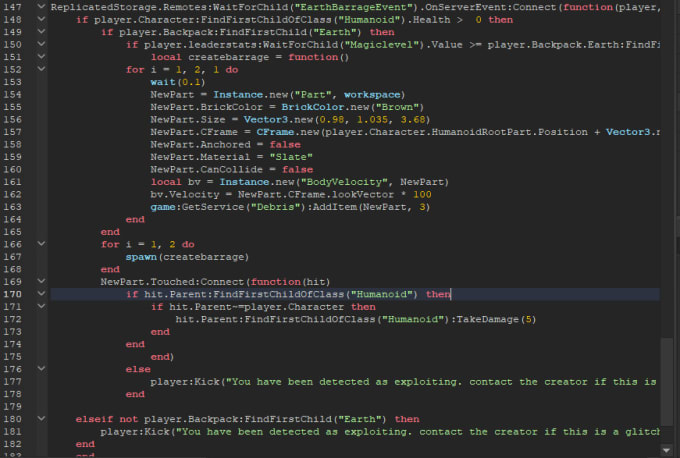Click the "Part" string on line 154
Image resolution: width=680 pixels, height=458 pixels.
313,95
